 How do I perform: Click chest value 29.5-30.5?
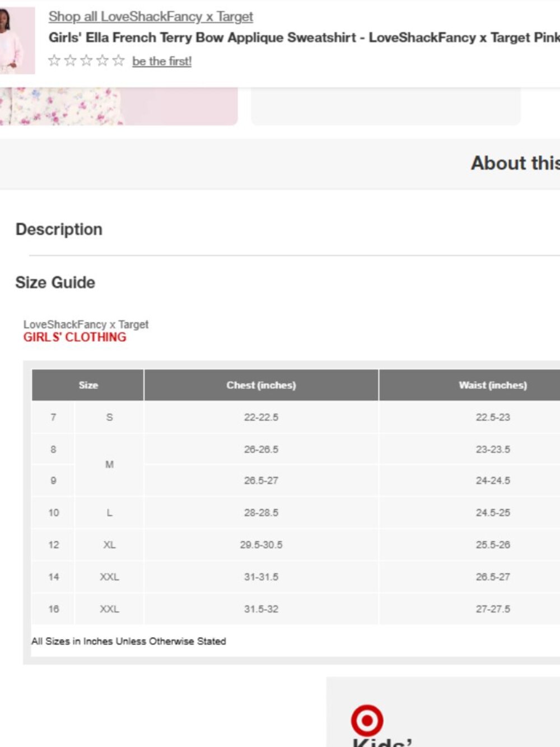[x=261, y=545]
